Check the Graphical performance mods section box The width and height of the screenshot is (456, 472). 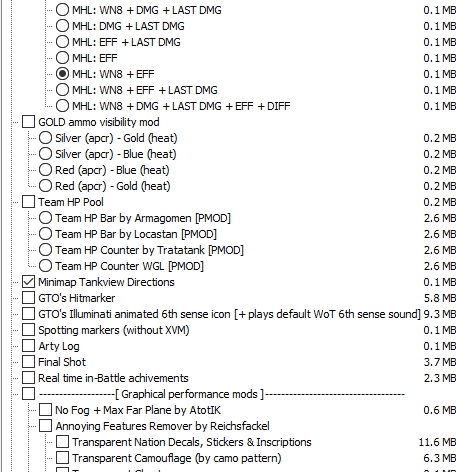point(28,394)
